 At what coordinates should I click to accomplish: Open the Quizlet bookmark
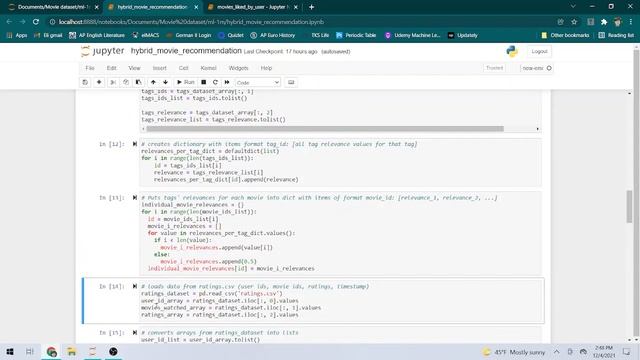[231, 36]
